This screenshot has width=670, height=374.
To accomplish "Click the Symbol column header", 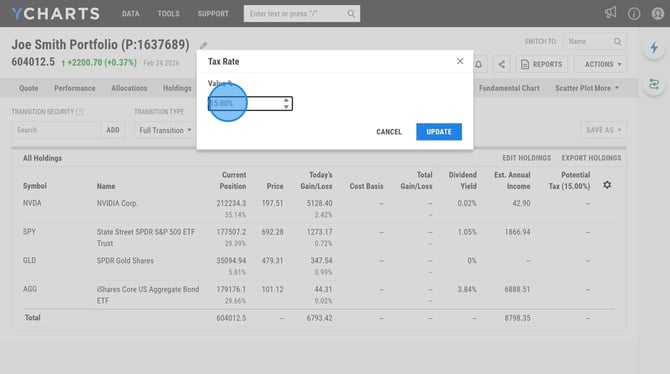I will point(35,186).
